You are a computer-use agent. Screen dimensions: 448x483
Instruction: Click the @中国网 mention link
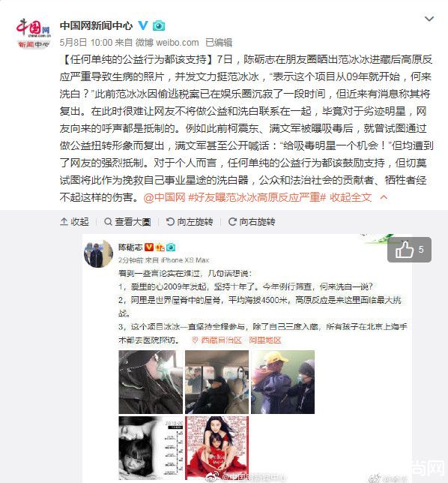coord(164,197)
